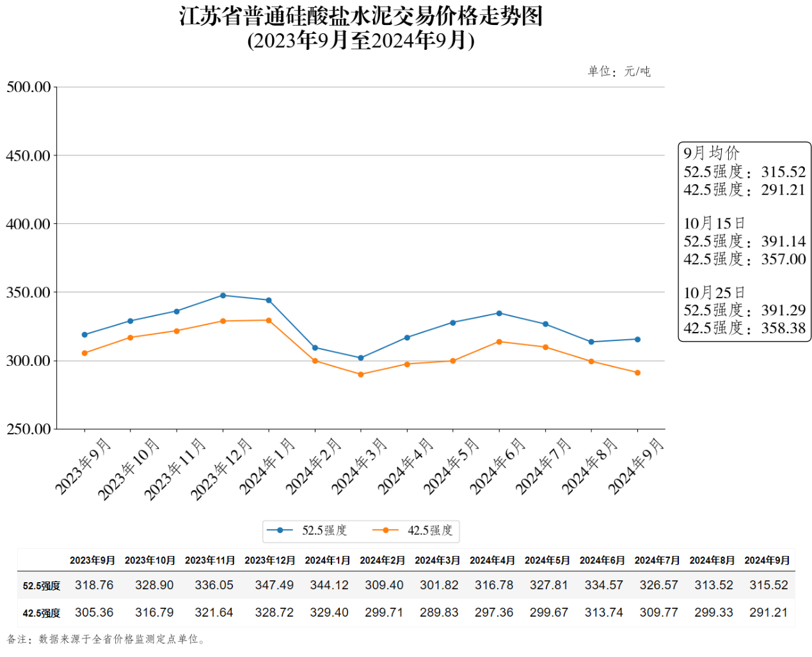Select the 347.49 cell in the table
The image size is (812, 657).
click(274, 585)
